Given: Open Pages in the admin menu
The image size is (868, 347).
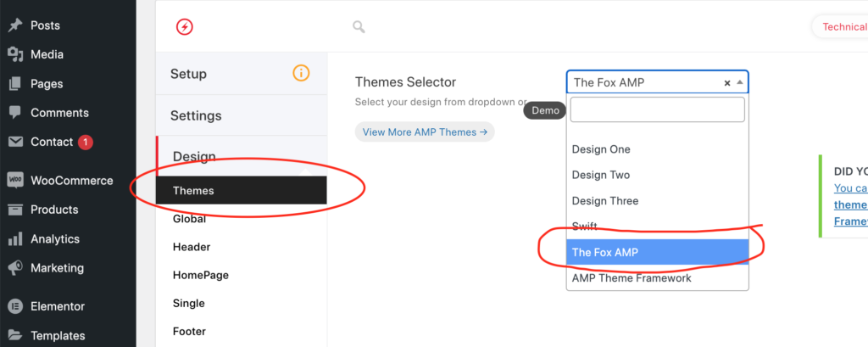Looking at the screenshot, I should tap(47, 84).
